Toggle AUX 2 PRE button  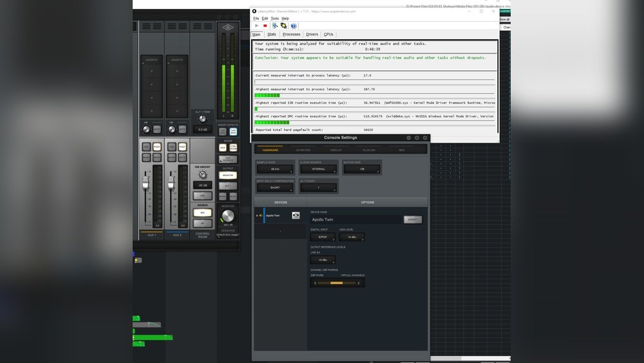pyautogui.click(x=172, y=147)
